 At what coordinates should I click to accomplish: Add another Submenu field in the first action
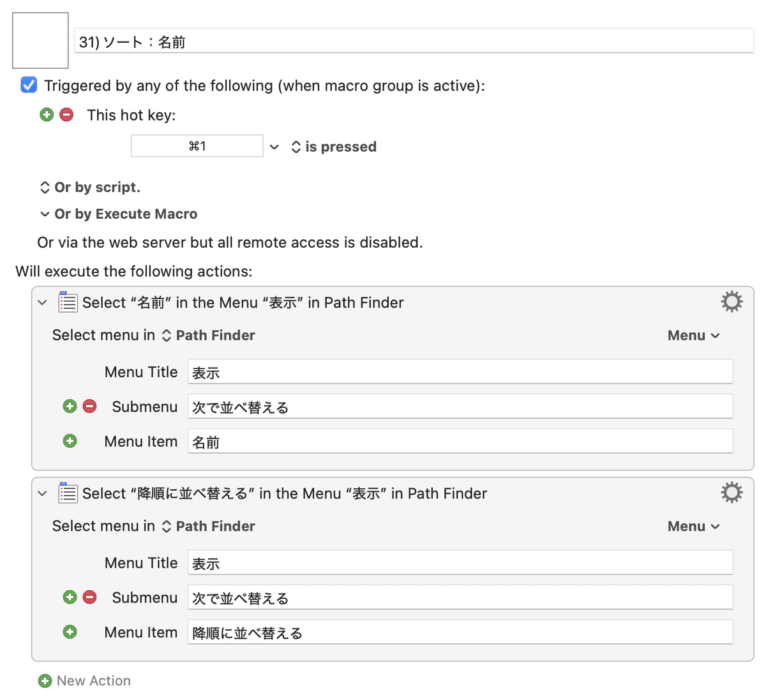click(x=70, y=406)
